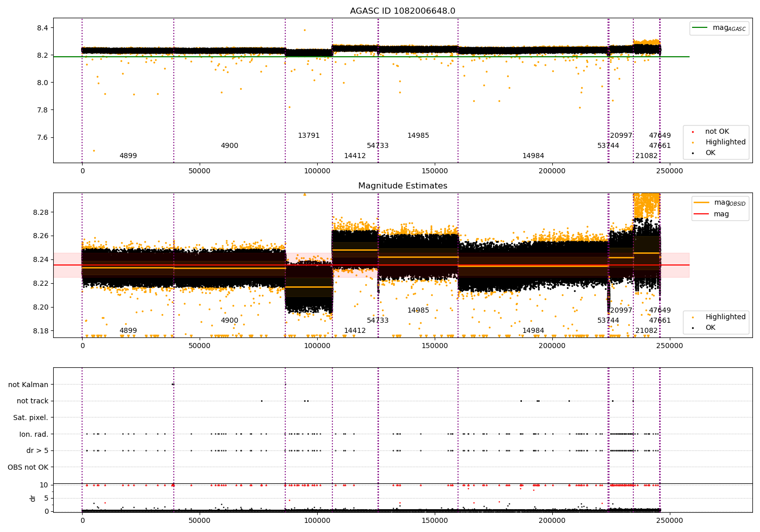Click obsid label 13791 in the top plot

(309, 136)
